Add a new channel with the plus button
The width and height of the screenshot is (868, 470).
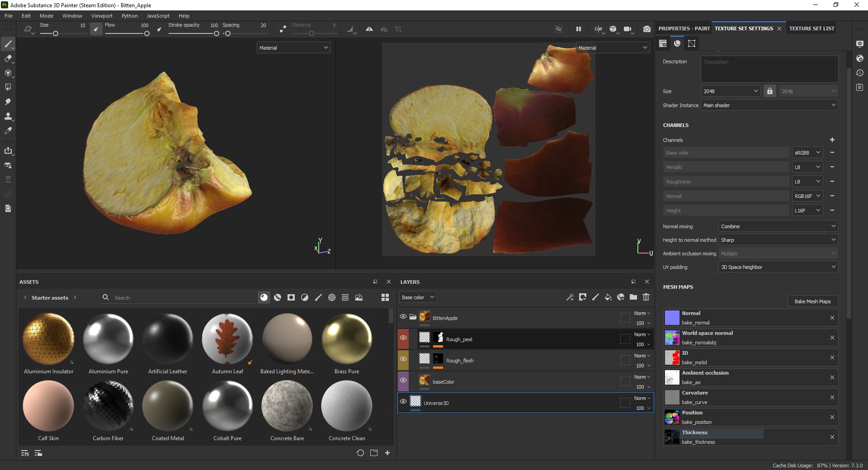click(x=832, y=140)
